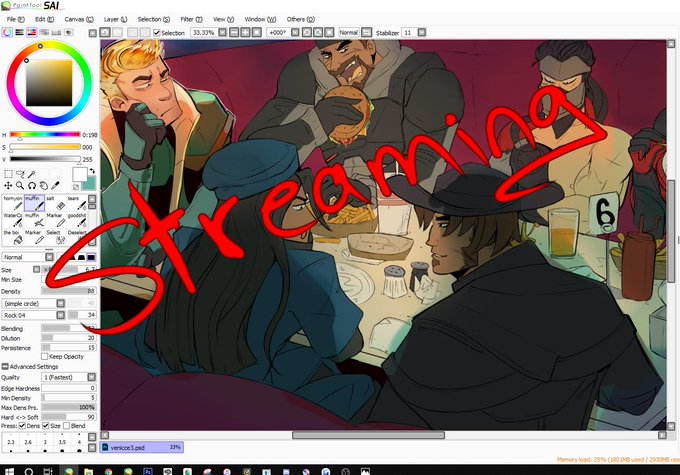Switch to the venicce3.psd document tab

tap(142, 447)
